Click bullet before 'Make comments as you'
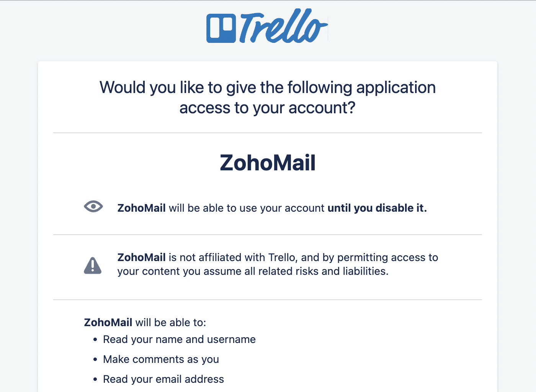 [95, 359]
